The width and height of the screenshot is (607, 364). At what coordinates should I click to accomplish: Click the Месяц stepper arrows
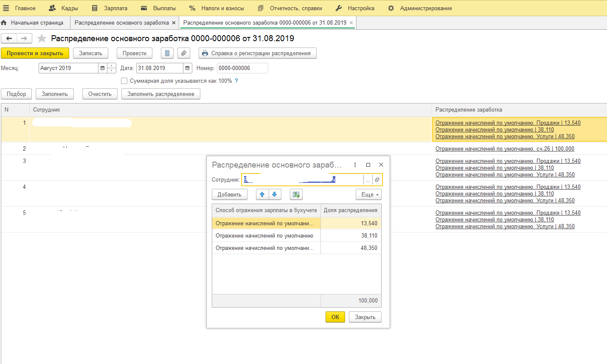(x=112, y=68)
